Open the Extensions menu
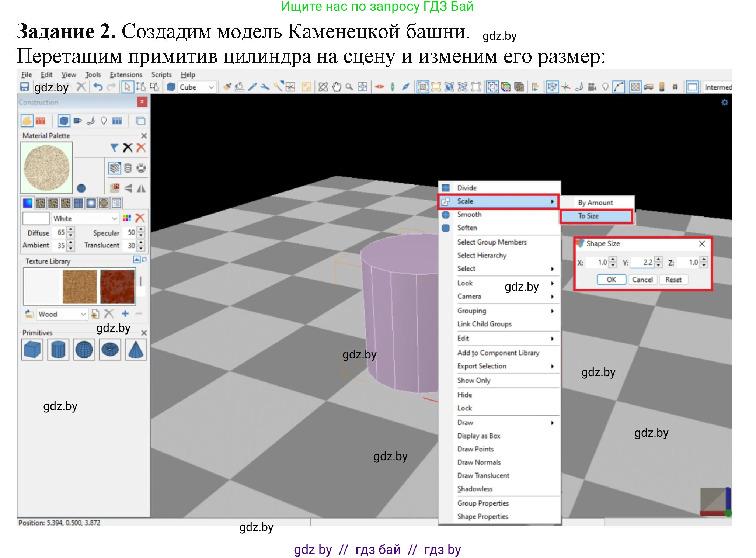Viewport: 756px width, 558px height. pyautogui.click(x=126, y=75)
